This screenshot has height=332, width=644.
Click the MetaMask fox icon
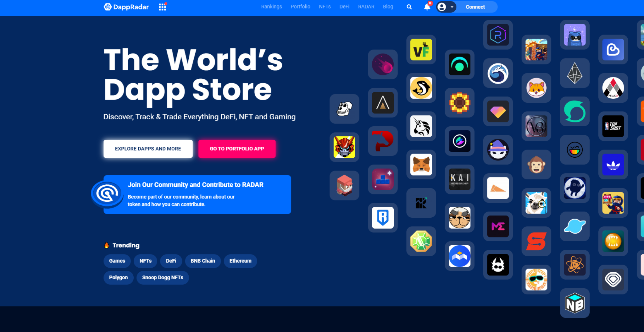(x=421, y=165)
